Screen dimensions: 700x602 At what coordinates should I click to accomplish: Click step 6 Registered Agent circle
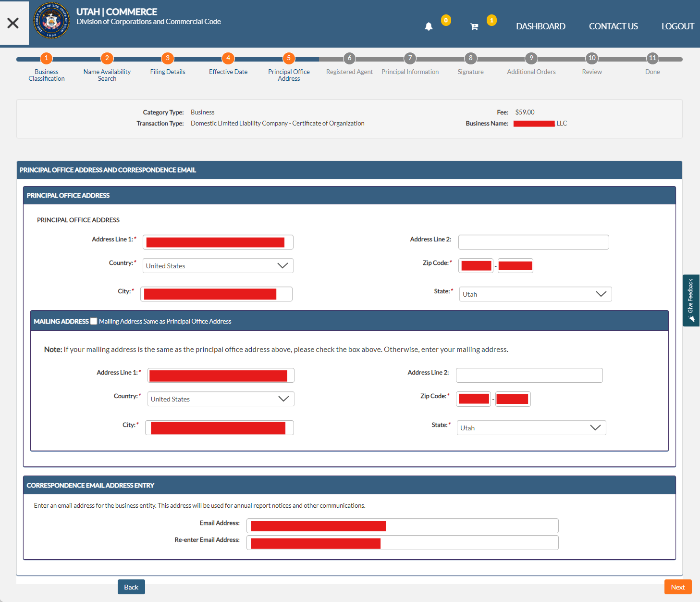349,58
